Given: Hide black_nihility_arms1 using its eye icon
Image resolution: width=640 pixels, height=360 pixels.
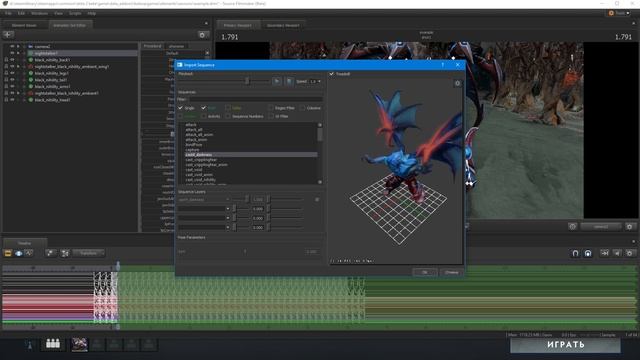Looking at the screenshot, I should click(12, 87).
